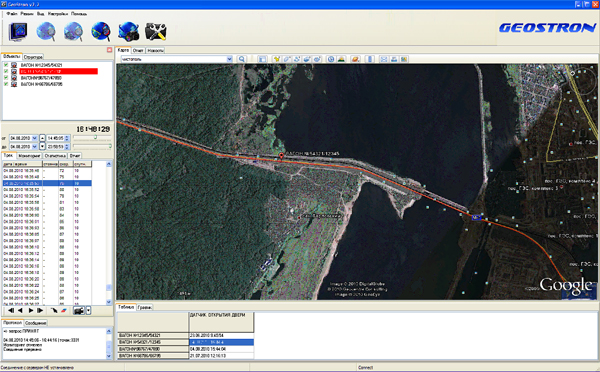Open the 'от' start date dropdown
Image resolution: width=600 pixels, height=372 pixels.
[34, 138]
